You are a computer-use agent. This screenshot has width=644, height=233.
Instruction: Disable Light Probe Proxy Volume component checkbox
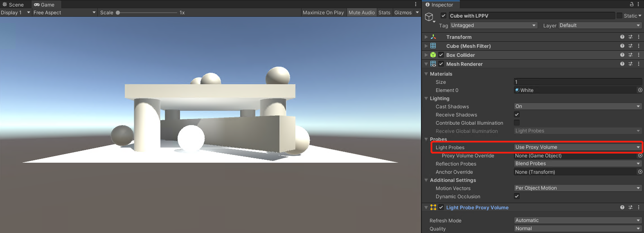click(x=441, y=207)
